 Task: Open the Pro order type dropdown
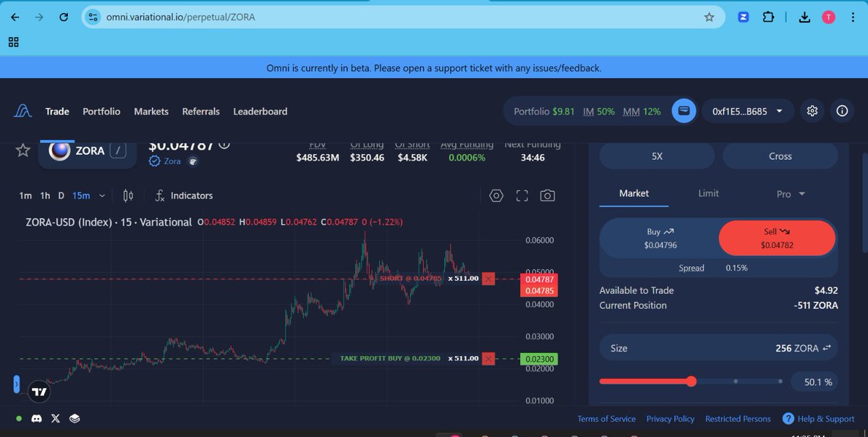791,194
